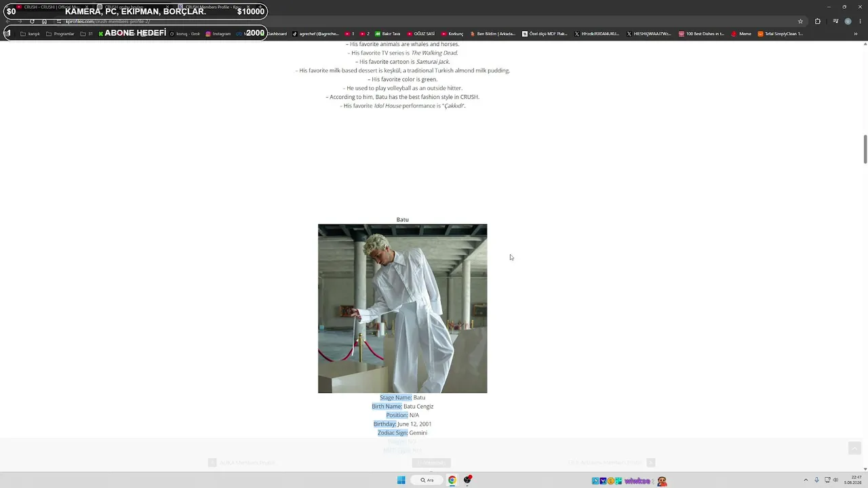Open the HHzdkJRX0AI4UKU X bookmark
The image size is (868, 488).
(x=597, y=33)
